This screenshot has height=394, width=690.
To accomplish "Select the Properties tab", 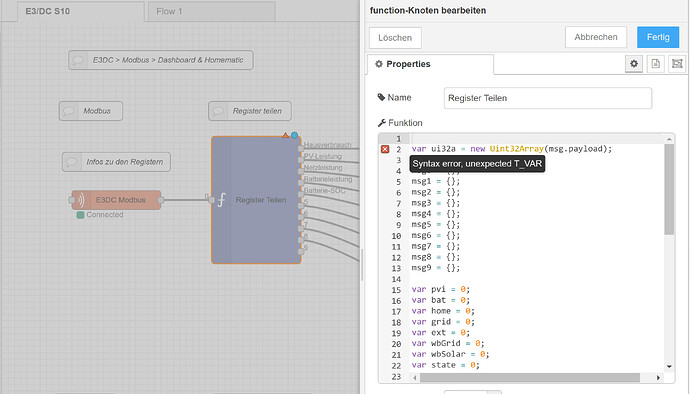I will point(430,64).
